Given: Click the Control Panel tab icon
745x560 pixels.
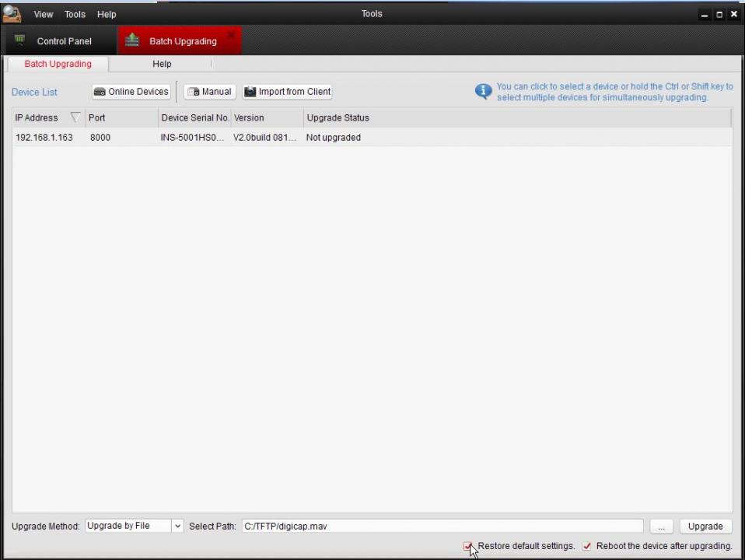Looking at the screenshot, I should [x=20, y=40].
